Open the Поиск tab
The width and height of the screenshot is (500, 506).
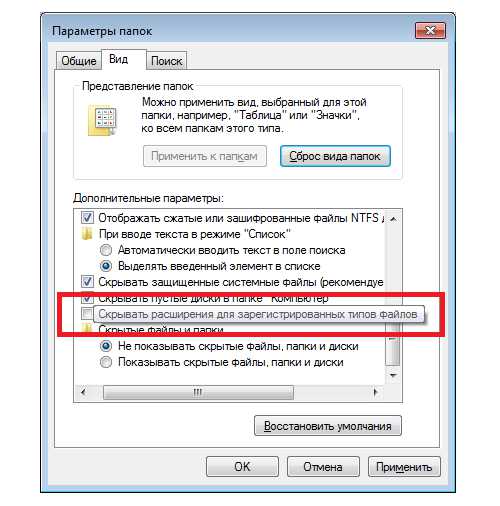pyautogui.click(x=166, y=61)
